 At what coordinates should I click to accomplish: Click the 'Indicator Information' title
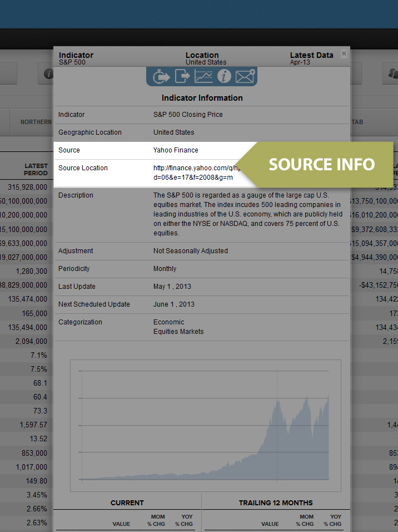[x=202, y=98]
